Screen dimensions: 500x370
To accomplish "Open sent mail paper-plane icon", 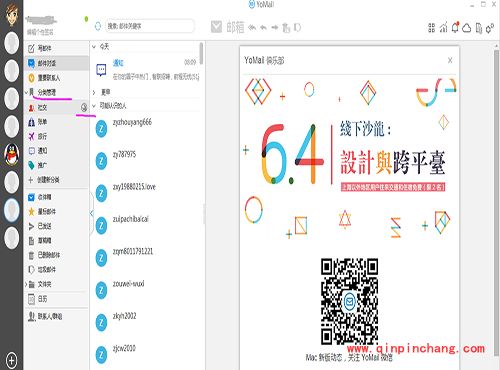I will coord(31,226).
